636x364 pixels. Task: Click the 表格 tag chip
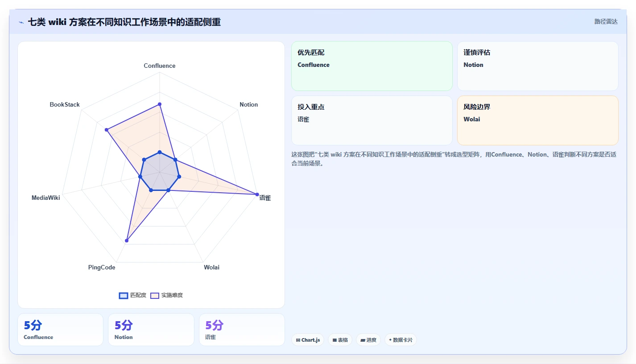[340, 340]
